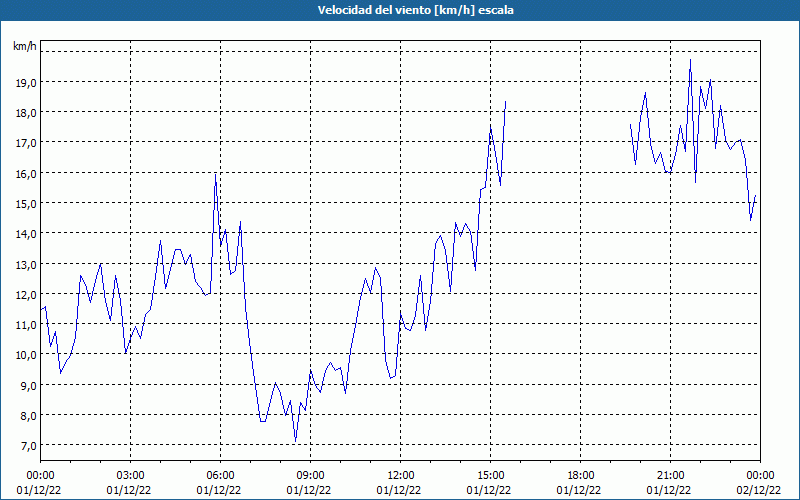
Task: Click the 03:00 time axis label
Action: pos(131,476)
